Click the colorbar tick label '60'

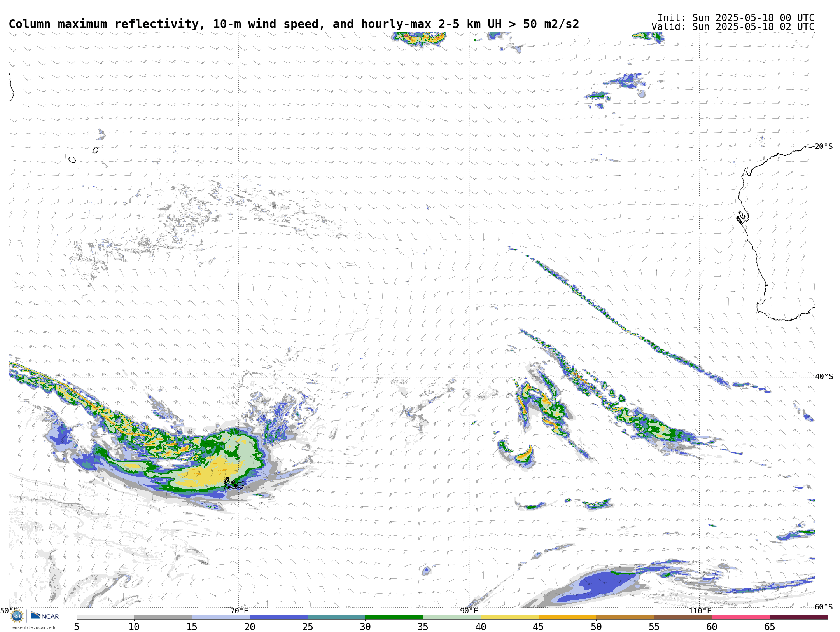[x=712, y=627]
